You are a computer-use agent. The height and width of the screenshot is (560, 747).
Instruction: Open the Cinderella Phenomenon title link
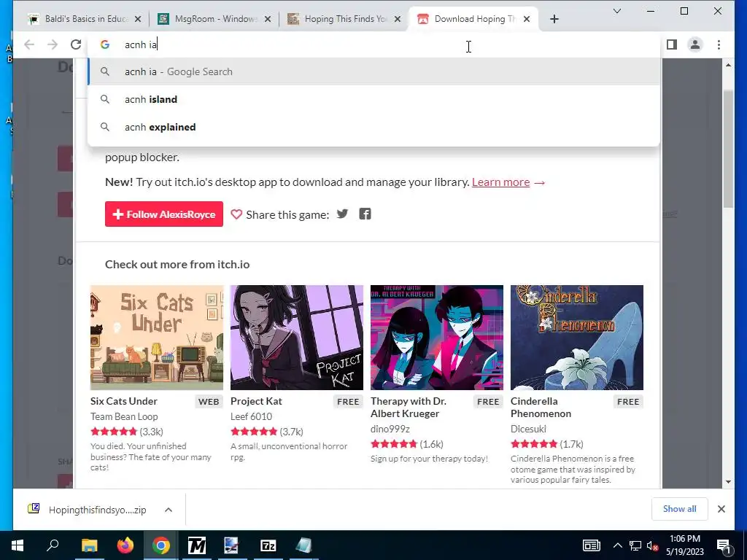coord(541,408)
